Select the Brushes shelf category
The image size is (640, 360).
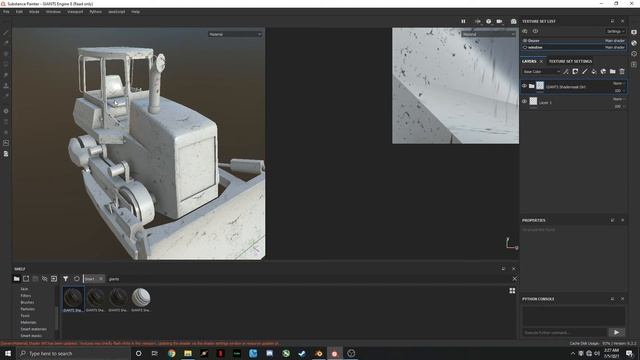click(x=27, y=302)
